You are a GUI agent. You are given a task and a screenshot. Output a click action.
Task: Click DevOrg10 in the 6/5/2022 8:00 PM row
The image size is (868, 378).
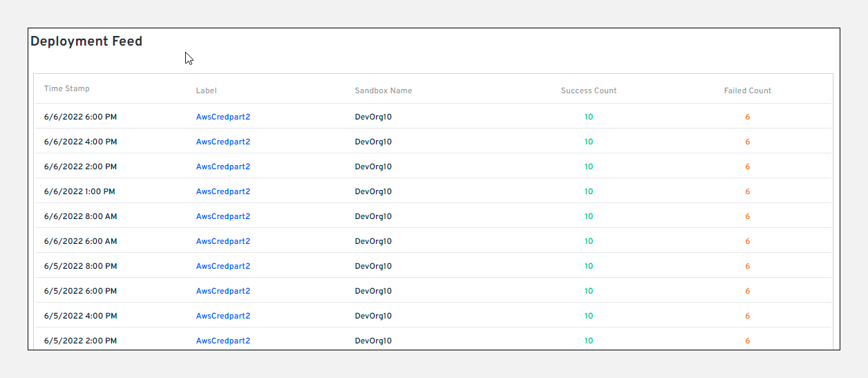pos(373,266)
